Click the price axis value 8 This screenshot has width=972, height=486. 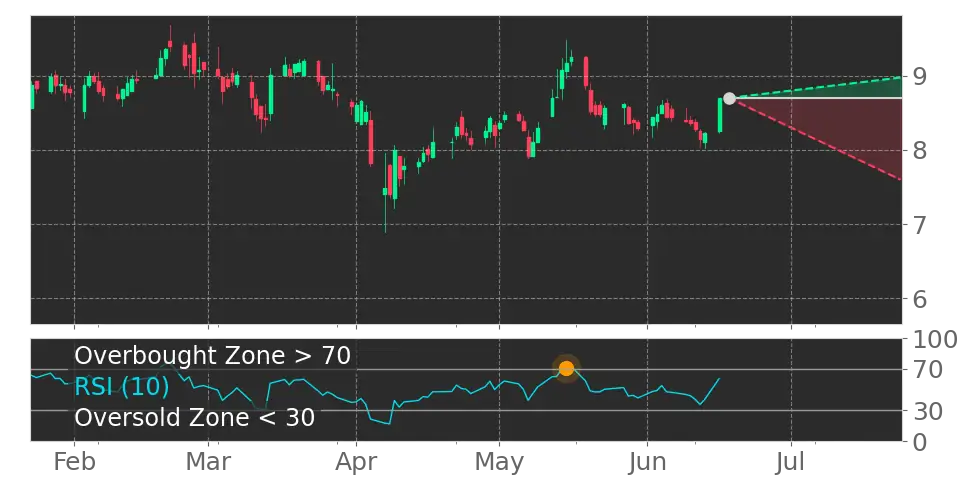click(918, 151)
